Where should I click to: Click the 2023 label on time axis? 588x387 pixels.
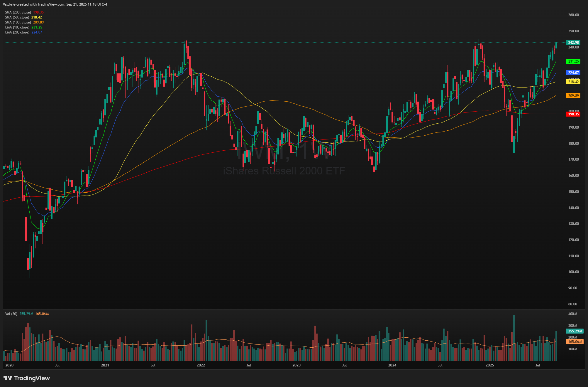[x=296, y=365]
